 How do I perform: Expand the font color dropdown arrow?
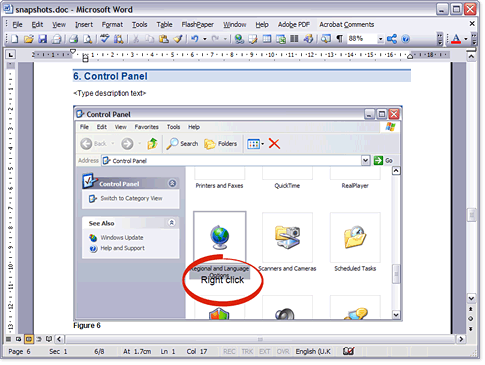pyautogui.click(x=465, y=39)
